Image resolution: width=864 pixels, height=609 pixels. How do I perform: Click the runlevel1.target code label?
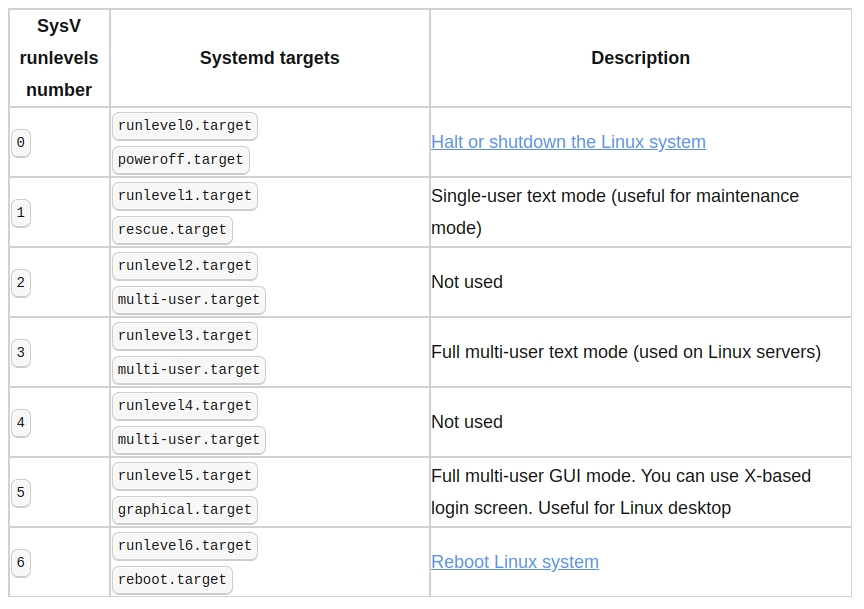pos(185,196)
